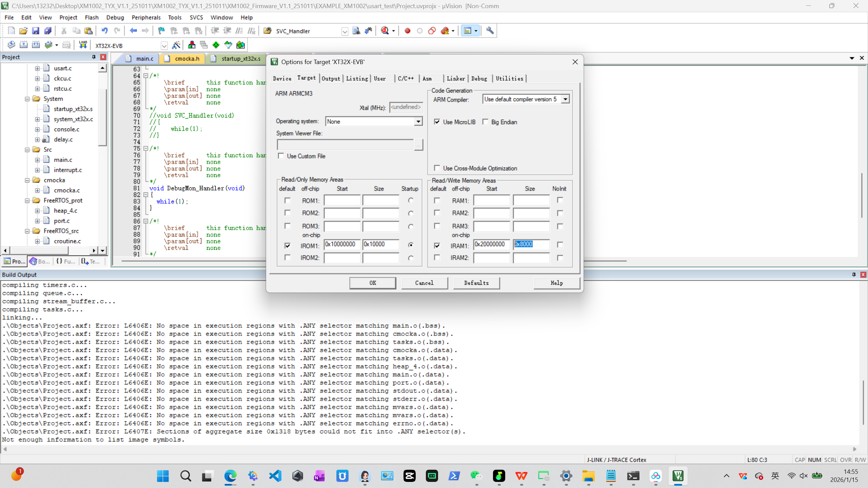This screenshot has width=868, height=488.
Task: Insert a breakpoint with red dot icon
Action: (407, 31)
